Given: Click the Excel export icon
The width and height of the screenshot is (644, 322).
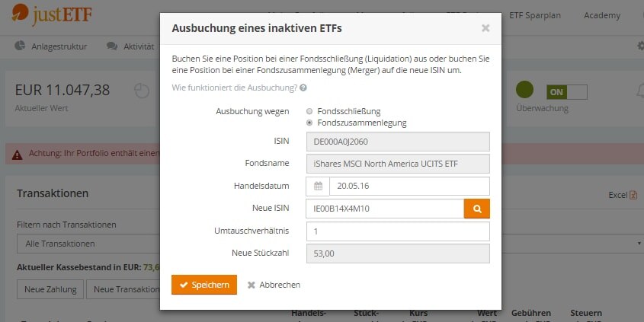Looking at the screenshot, I should 633,195.
